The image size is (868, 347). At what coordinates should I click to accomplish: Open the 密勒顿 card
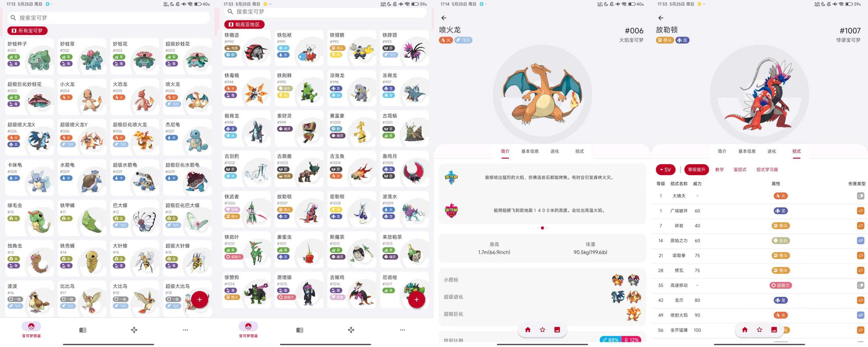point(352,209)
